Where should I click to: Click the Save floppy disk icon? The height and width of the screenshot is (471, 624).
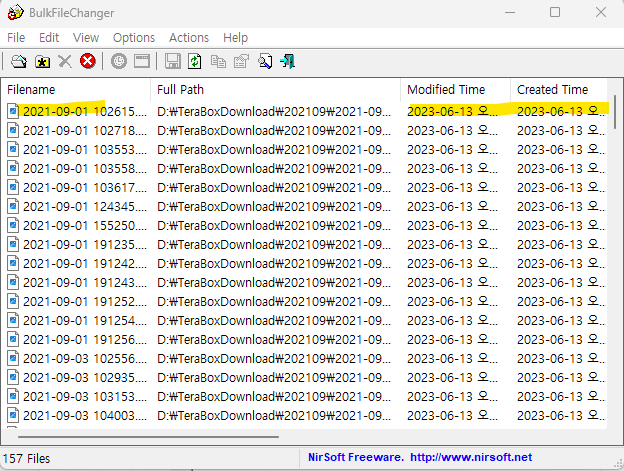coord(173,62)
